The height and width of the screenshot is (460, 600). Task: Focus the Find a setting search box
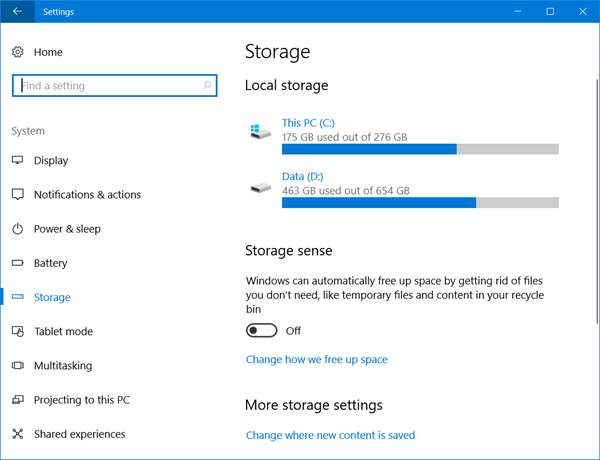[x=114, y=85]
